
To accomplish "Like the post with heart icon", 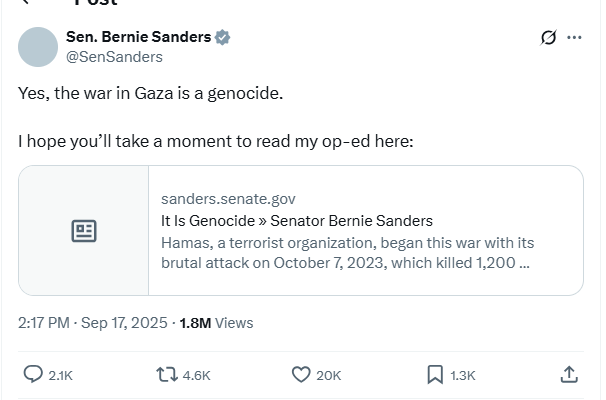I will [x=301, y=374].
